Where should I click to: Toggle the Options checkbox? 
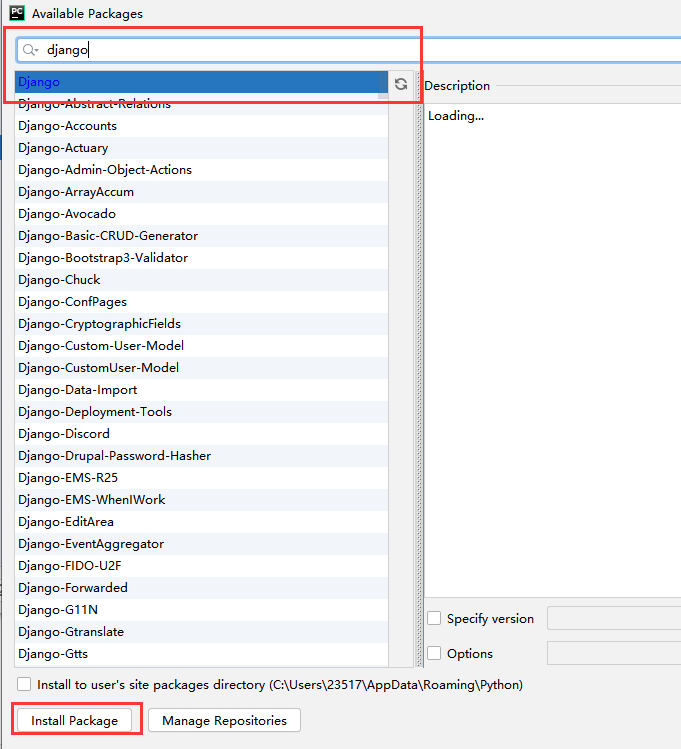pyautogui.click(x=434, y=653)
